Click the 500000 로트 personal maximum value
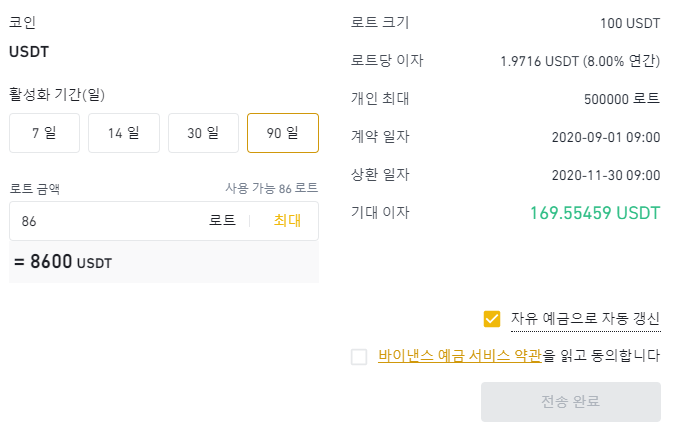 click(621, 99)
